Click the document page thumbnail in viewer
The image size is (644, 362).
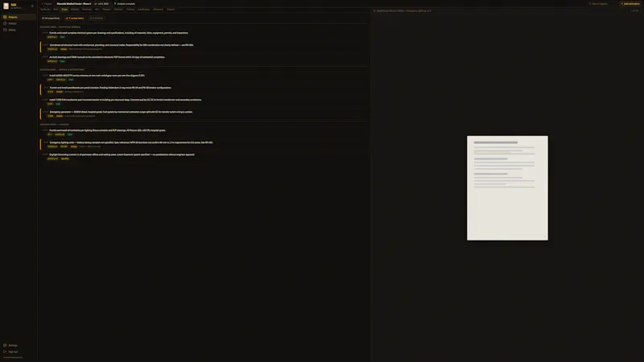(x=507, y=188)
